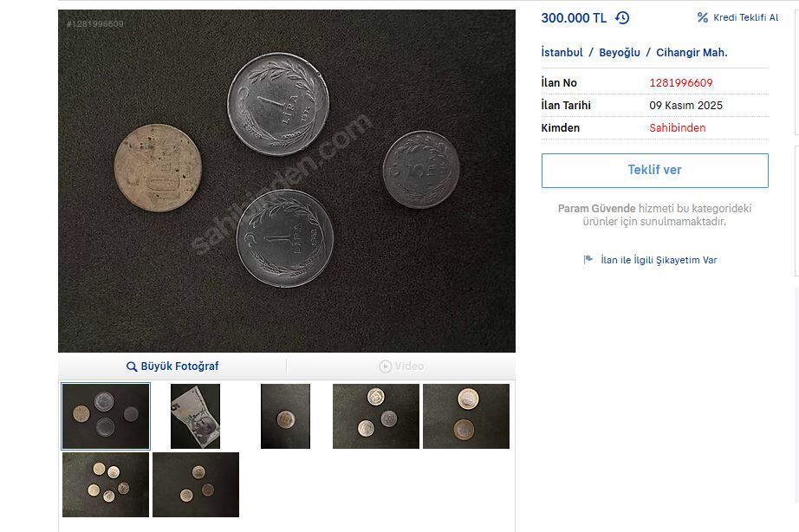The height and width of the screenshot is (532, 799).
Task: Click the magnifier icon for Büyük Fotoğraf
Action: coord(132,367)
